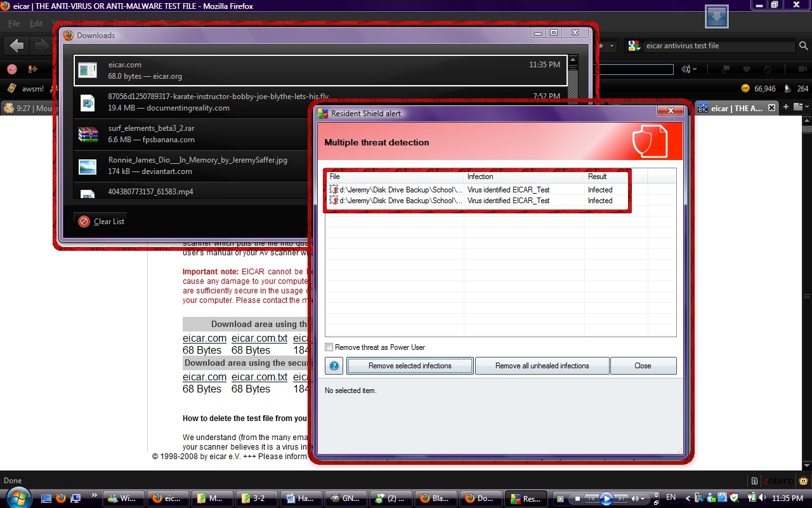Viewport: 812px width, 508px height.
Task: Click the second infected file row icon
Action: (334, 200)
